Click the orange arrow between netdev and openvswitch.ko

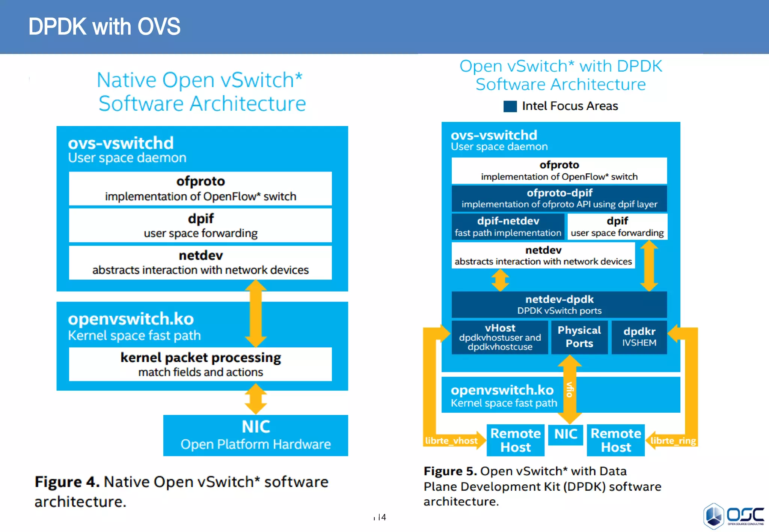pos(256,313)
